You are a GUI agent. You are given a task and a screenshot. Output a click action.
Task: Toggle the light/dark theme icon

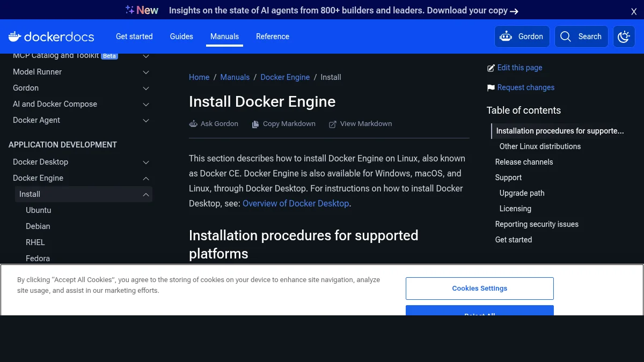pyautogui.click(x=624, y=36)
